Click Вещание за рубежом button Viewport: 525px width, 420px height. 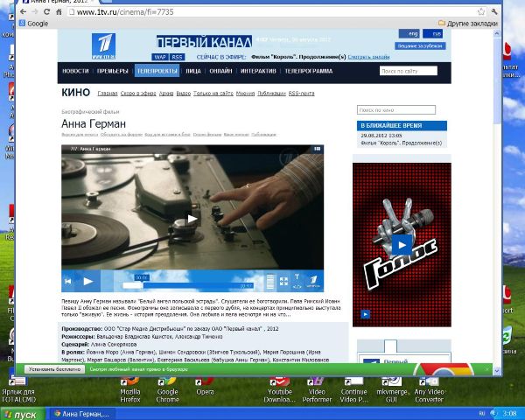tap(420, 45)
